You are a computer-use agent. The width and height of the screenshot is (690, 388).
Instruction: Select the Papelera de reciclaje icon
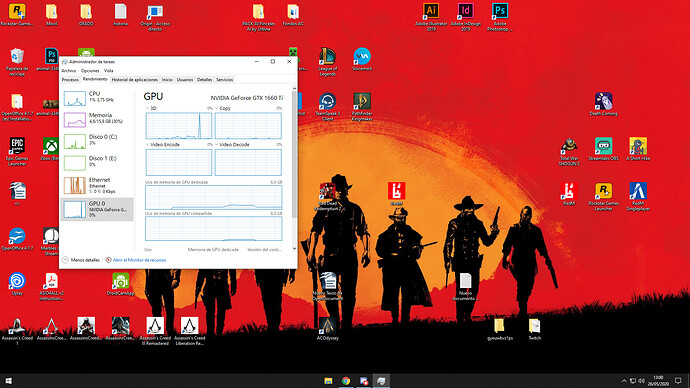[17, 62]
